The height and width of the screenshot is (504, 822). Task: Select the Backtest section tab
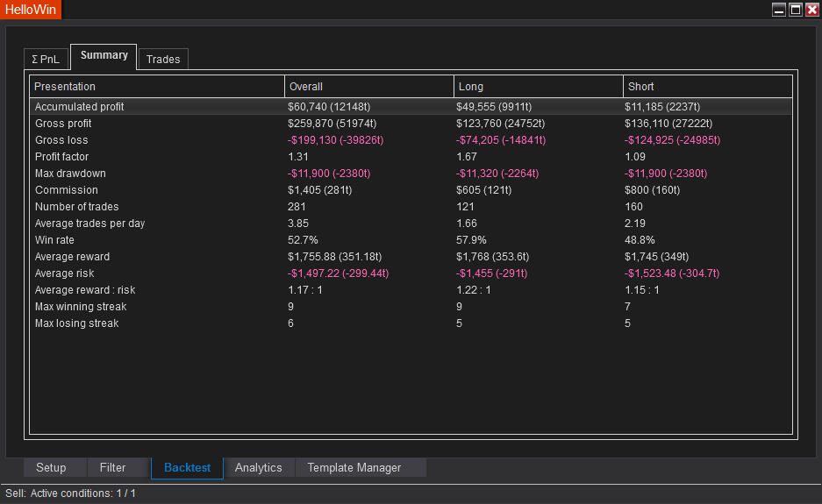pyautogui.click(x=187, y=468)
